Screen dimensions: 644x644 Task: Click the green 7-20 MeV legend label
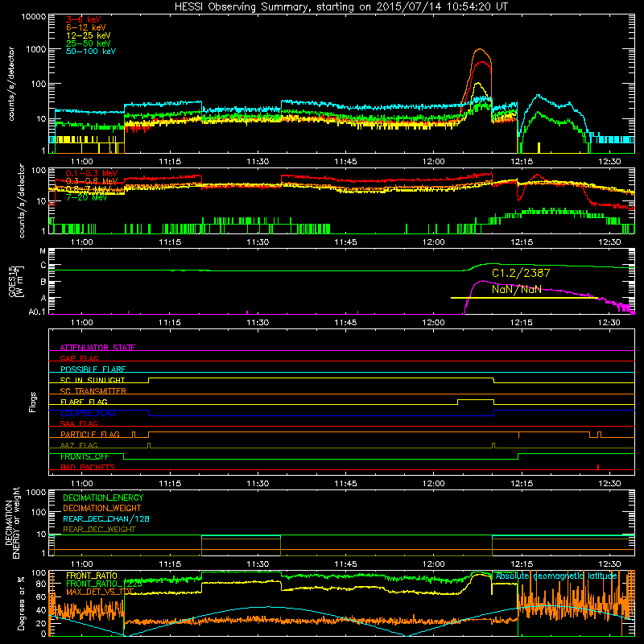coord(86,197)
